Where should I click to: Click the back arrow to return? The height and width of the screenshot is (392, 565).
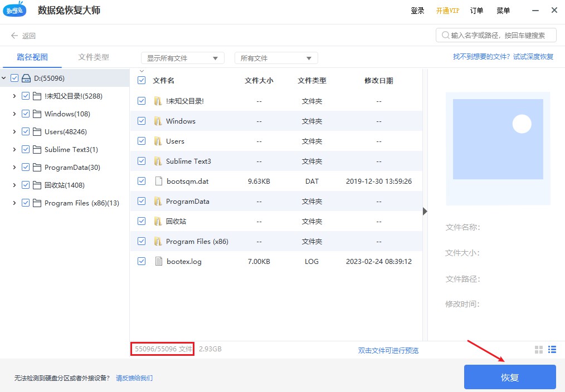click(13, 35)
